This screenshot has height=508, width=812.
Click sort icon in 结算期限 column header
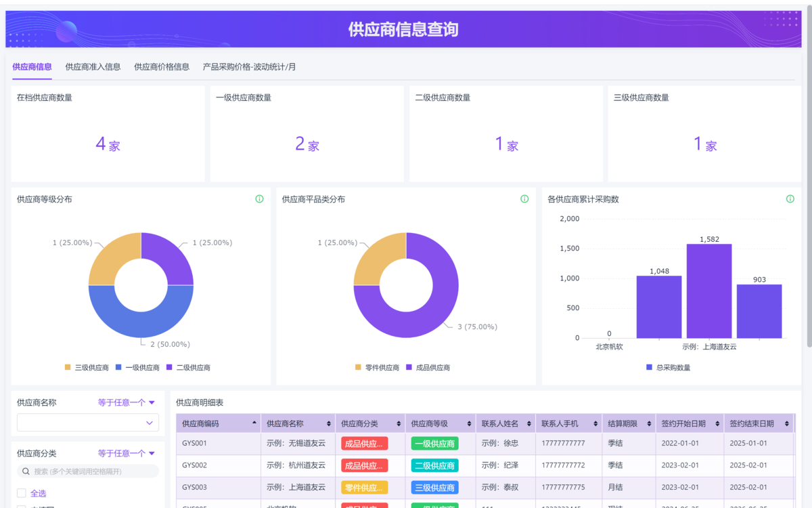click(x=649, y=424)
